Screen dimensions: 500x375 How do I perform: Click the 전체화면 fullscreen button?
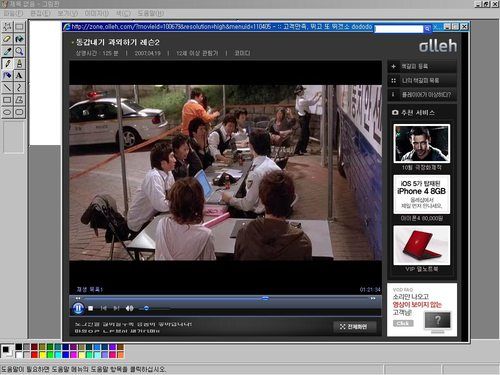355,327
